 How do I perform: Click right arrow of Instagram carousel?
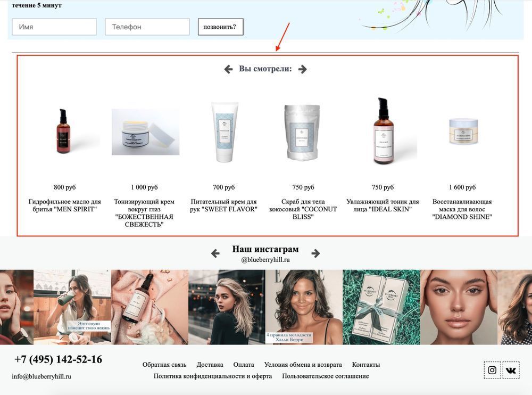click(x=315, y=253)
